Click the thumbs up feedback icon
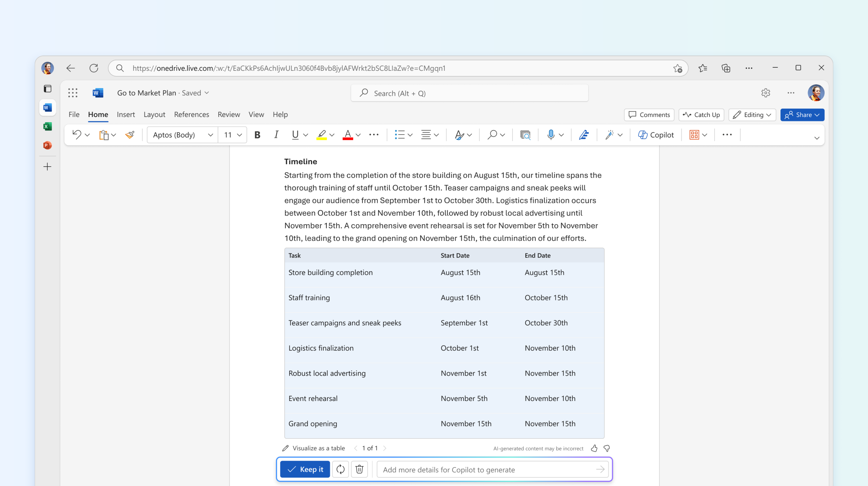This screenshot has width=868, height=486. point(594,448)
